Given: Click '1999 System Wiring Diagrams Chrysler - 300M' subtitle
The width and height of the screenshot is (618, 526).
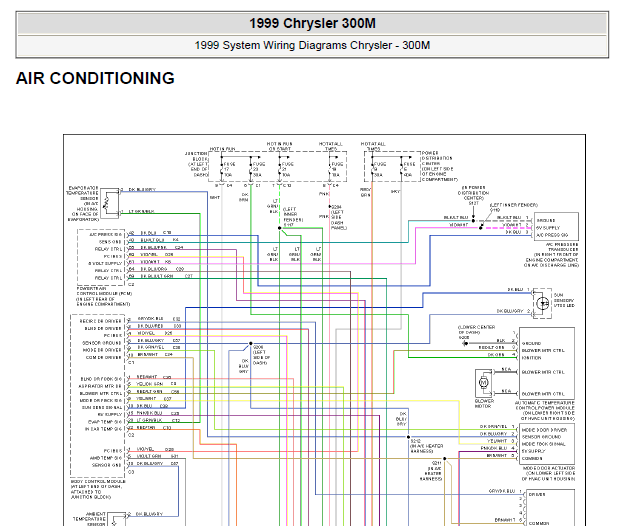Looking at the screenshot, I should [312, 45].
